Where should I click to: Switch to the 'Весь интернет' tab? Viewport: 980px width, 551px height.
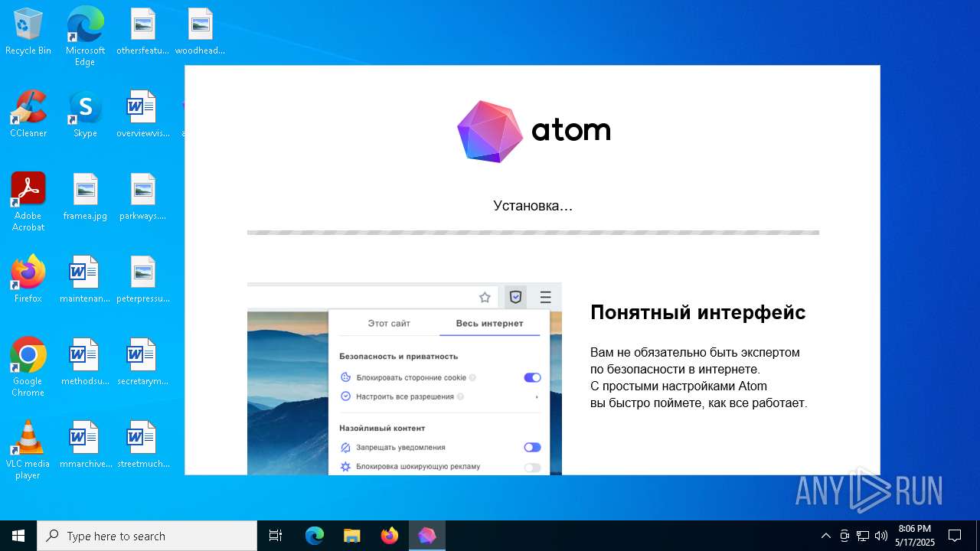tap(490, 323)
